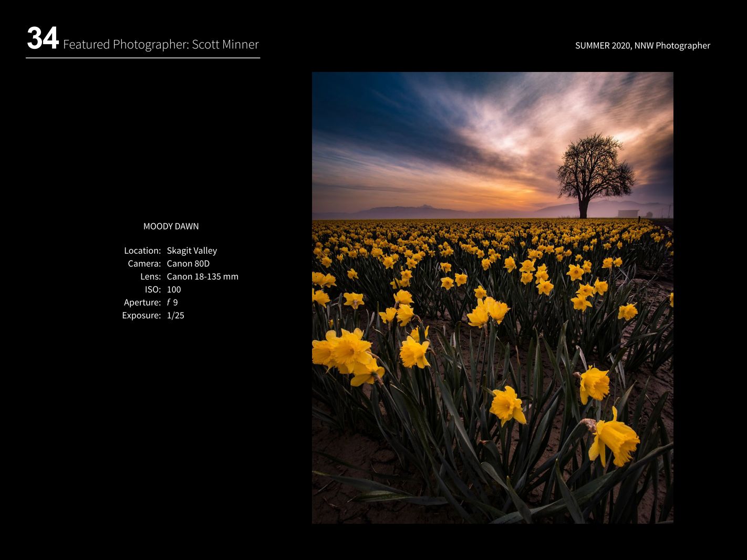The width and height of the screenshot is (747, 560).
Task: Select the 1/25 exposure value
Action: coord(175,316)
